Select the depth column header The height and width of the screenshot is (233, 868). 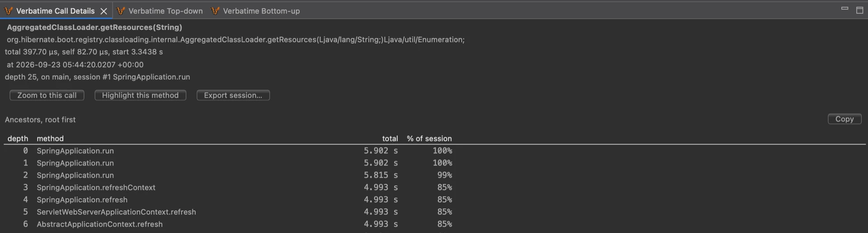(18, 139)
